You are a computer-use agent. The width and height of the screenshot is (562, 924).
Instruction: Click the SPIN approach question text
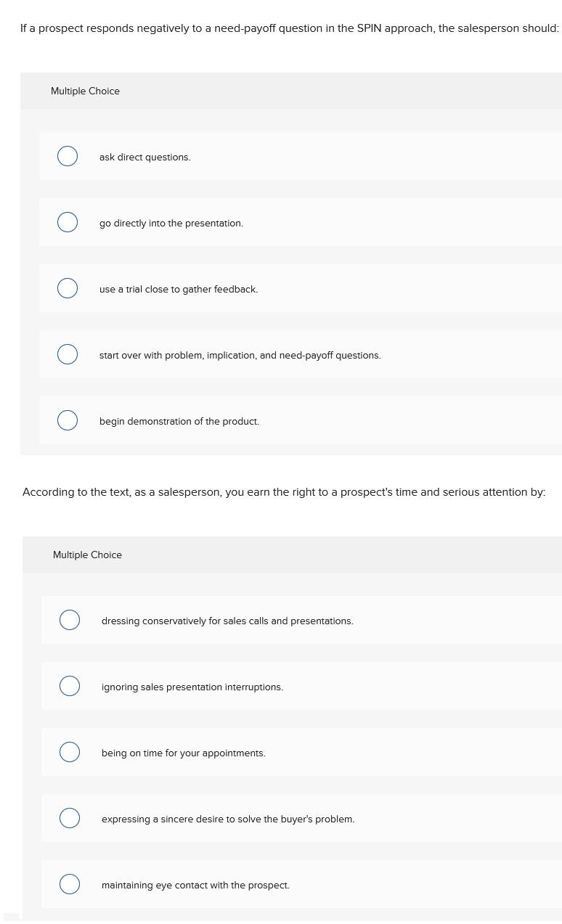(x=290, y=28)
